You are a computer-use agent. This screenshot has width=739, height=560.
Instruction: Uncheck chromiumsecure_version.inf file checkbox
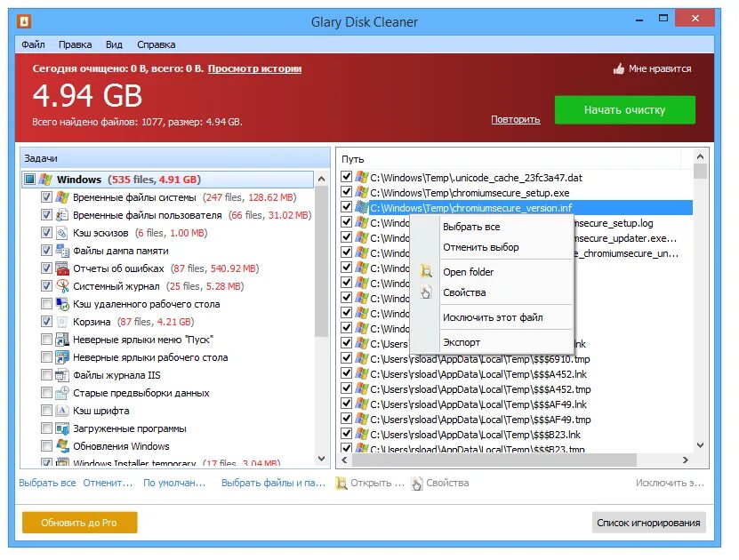[x=347, y=207]
